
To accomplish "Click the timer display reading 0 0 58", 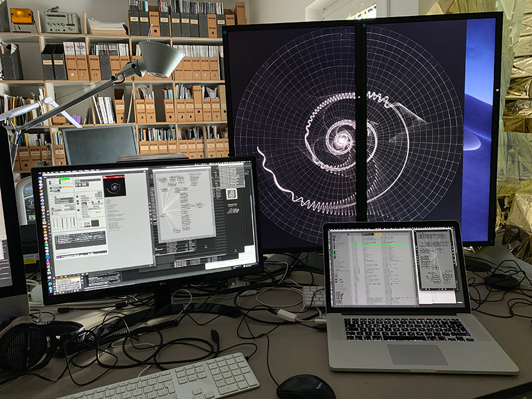I will [82, 185].
